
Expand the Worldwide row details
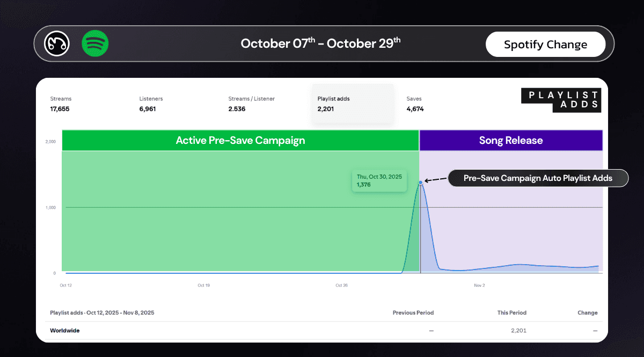64,331
